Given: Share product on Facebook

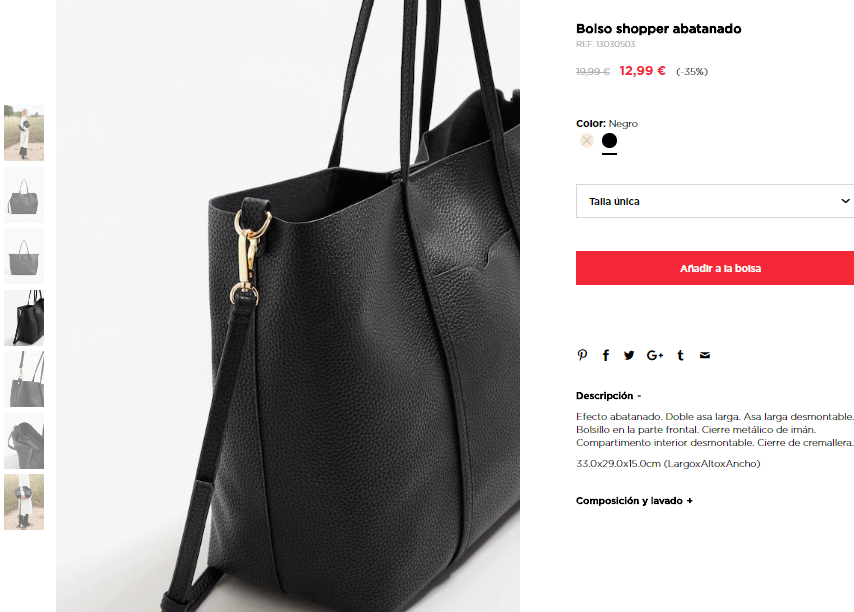Looking at the screenshot, I should click(606, 355).
